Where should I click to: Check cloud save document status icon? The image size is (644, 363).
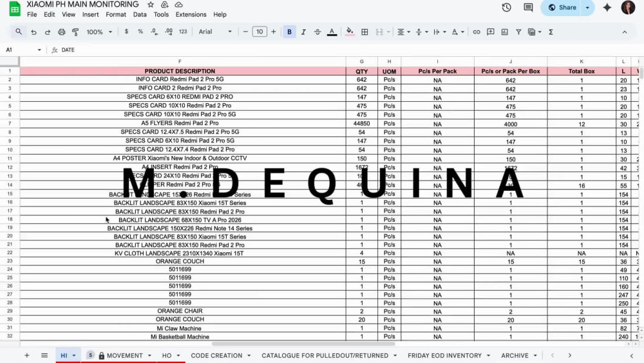(x=178, y=5)
